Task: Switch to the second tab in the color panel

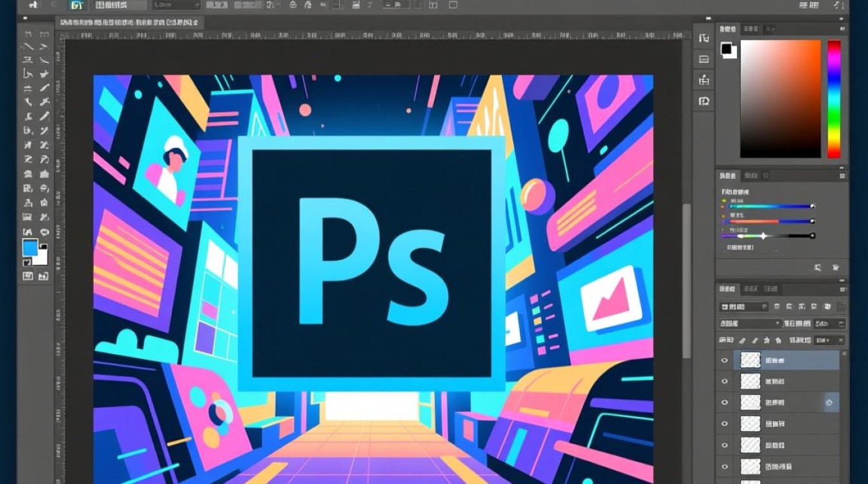Action: [x=750, y=28]
